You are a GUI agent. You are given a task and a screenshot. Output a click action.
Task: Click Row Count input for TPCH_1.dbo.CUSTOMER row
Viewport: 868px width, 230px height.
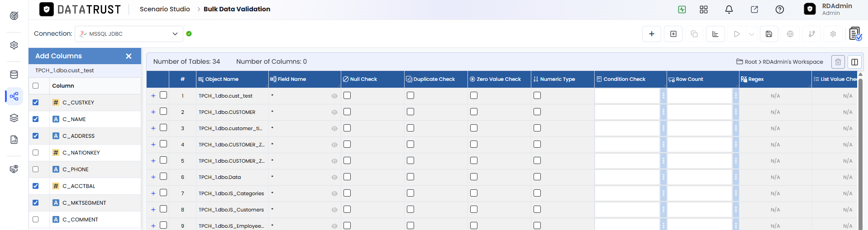[x=700, y=112]
